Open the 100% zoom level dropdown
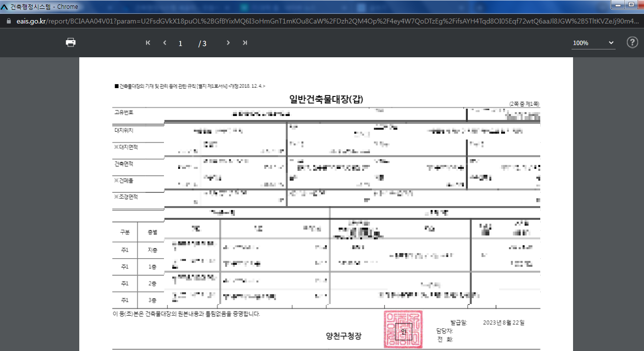 point(594,43)
